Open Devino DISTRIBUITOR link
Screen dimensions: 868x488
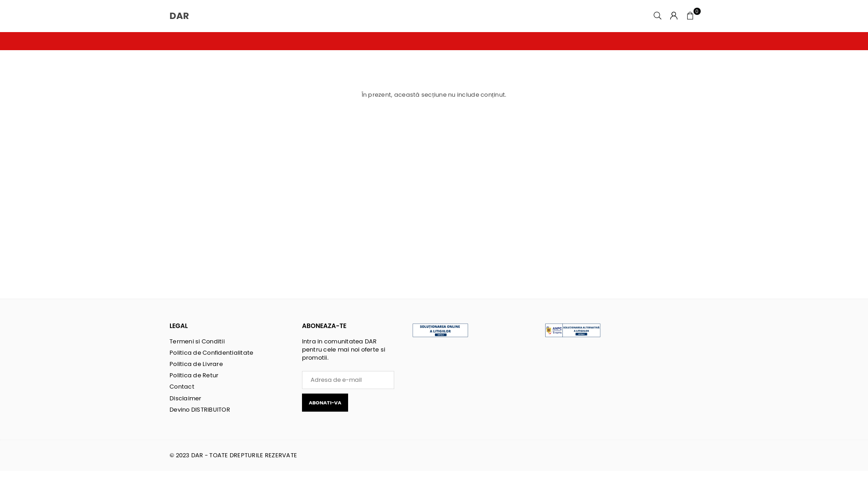(x=200, y=410)
